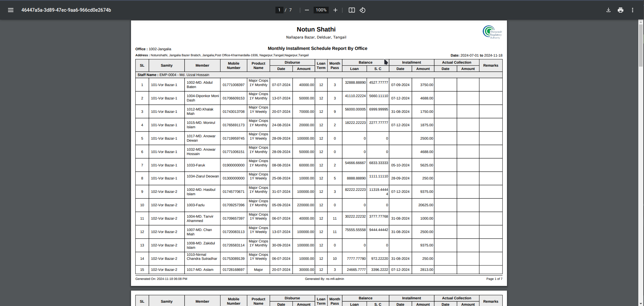Click the member '1002-MD. Hasibul Islam'
Image resolution: width=644 pixels, height=306 pixels.
tap(201, 192)
